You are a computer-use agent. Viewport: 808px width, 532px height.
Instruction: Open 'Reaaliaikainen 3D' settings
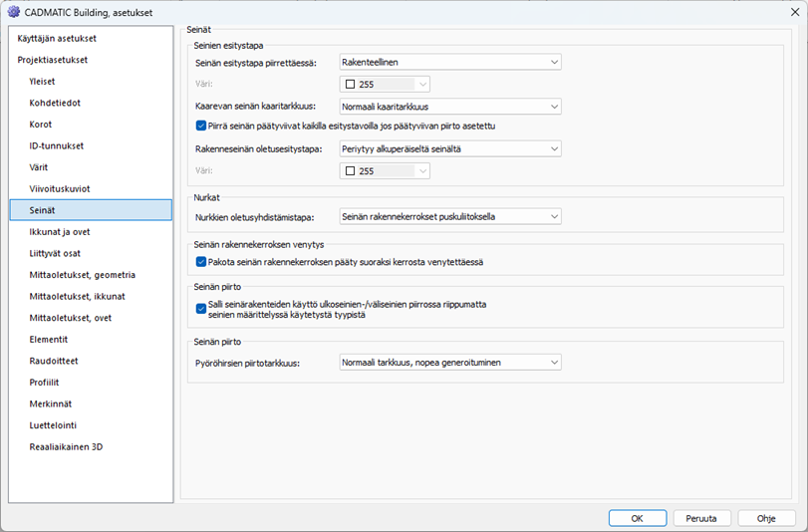[66, 447]
